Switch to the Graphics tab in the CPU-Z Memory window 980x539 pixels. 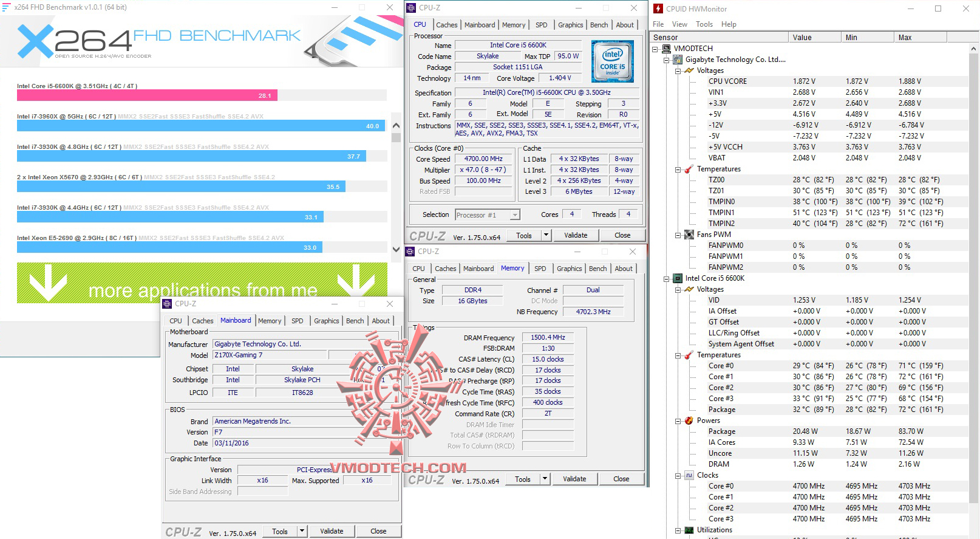coord(570,269)
